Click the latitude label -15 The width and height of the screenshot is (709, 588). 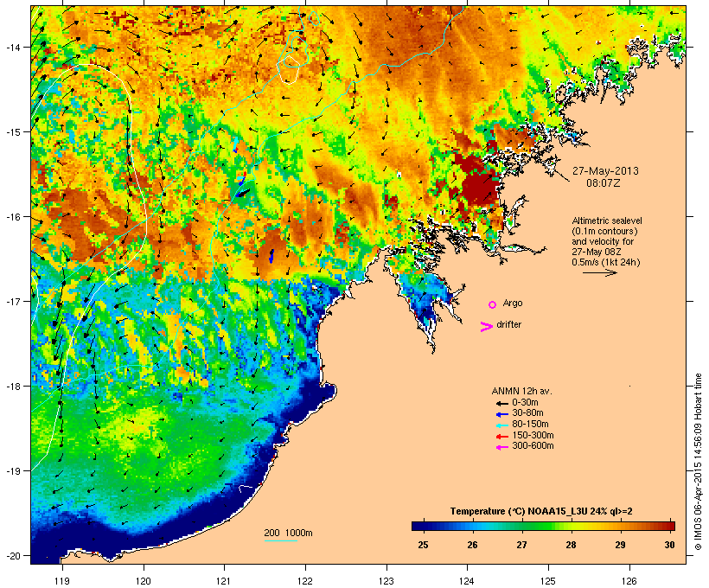click(12, 132)
